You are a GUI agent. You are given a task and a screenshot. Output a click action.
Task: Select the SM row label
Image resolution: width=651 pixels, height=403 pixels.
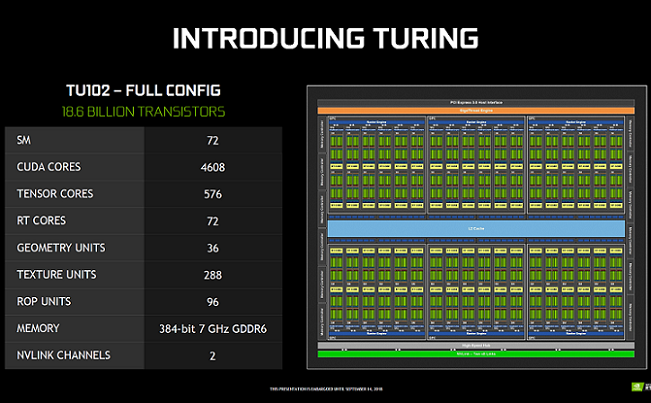[24, 140]
